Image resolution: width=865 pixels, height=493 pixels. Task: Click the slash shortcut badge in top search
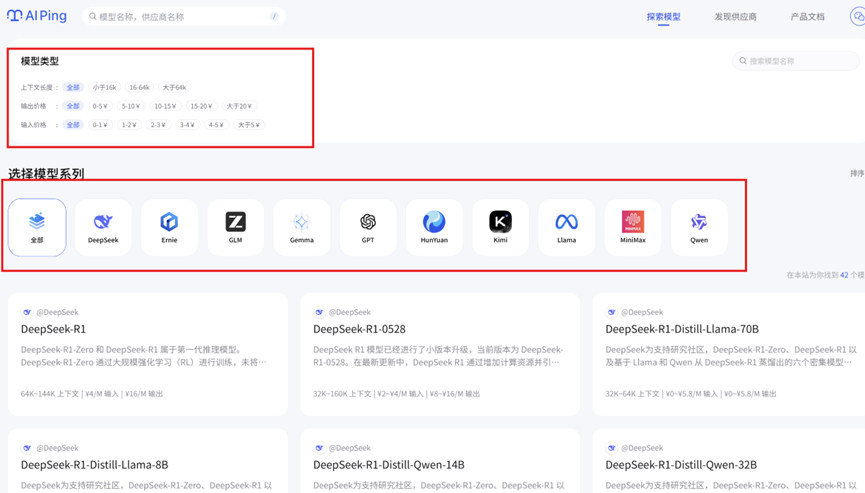274,17
